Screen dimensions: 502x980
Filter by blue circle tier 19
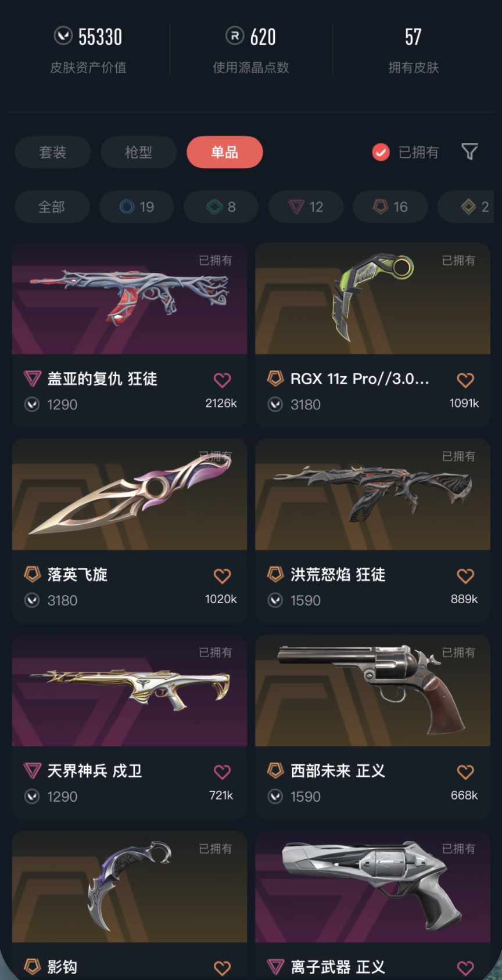coord(137,207)
